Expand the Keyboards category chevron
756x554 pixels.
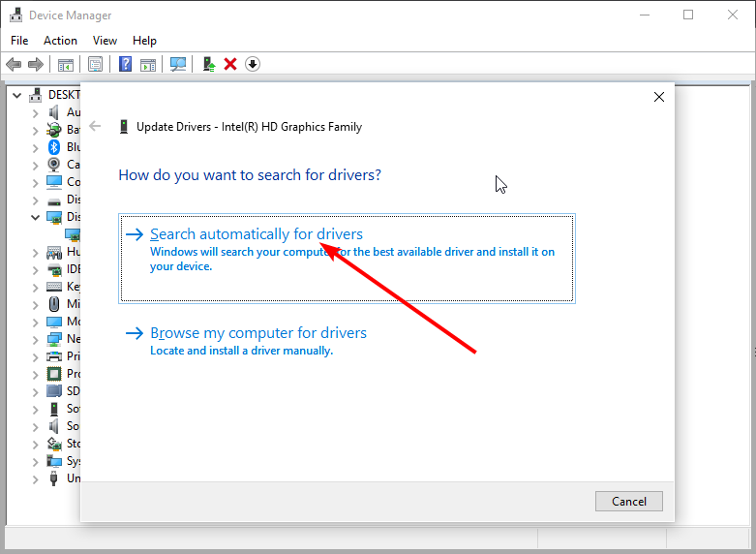point(35,287)
